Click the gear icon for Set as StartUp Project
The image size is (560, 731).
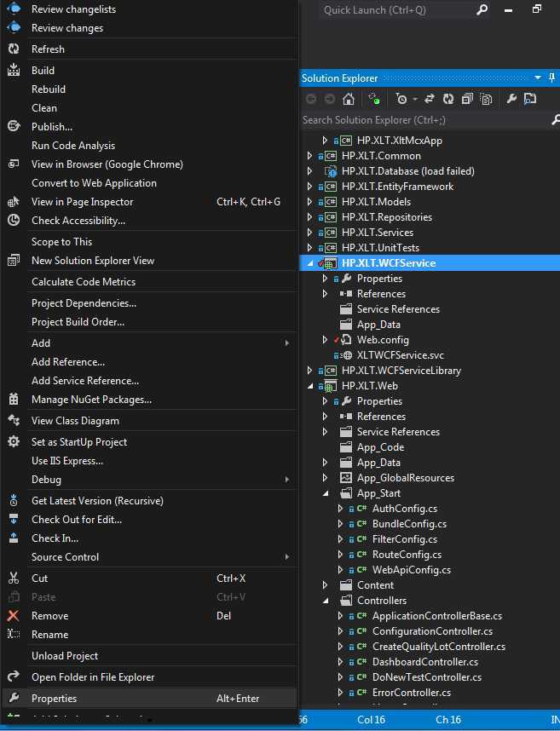[x=14, y=441]
